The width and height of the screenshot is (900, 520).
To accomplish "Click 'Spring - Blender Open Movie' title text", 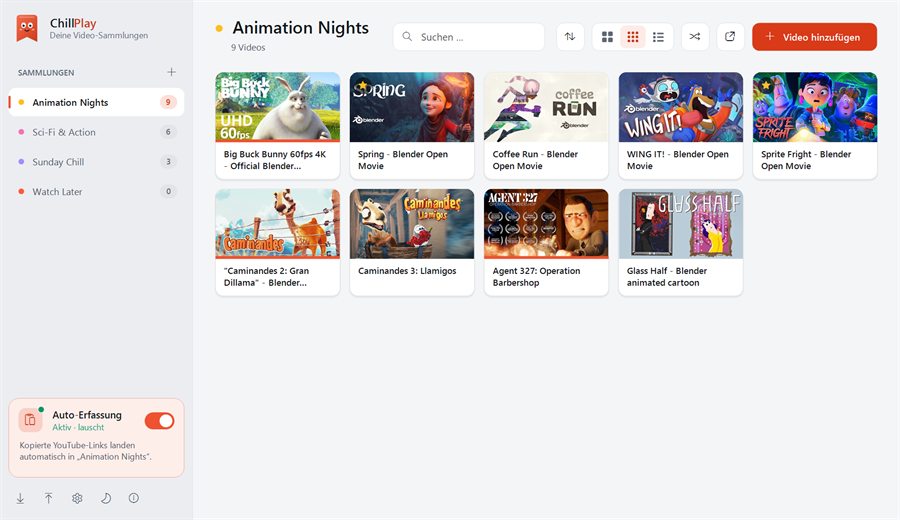I will [x=402, y=160].
